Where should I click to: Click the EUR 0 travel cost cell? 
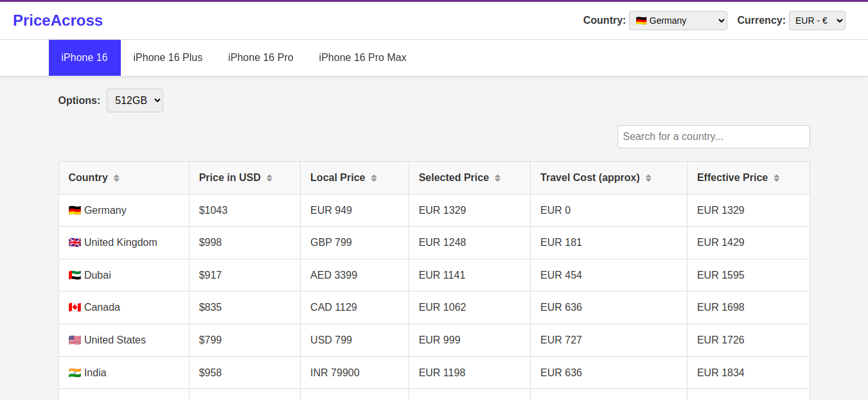click(609, 211)
